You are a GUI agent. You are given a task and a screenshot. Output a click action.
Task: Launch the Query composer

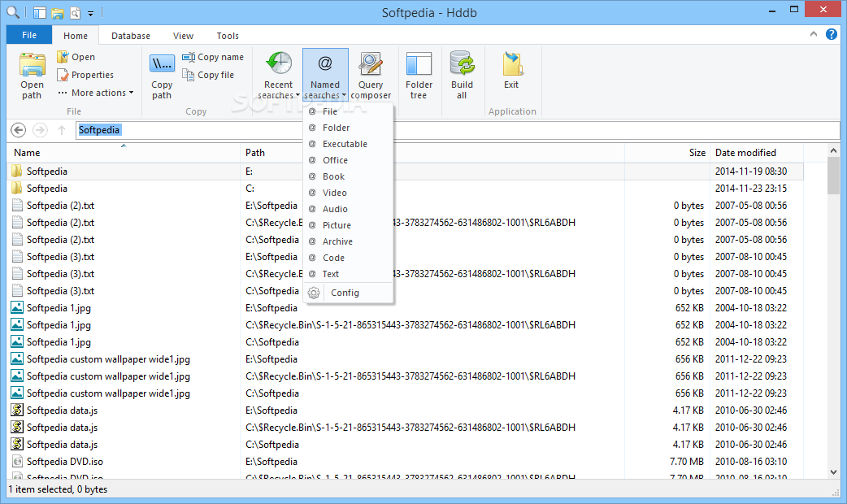pyautogui.click(x=371, y=75)
